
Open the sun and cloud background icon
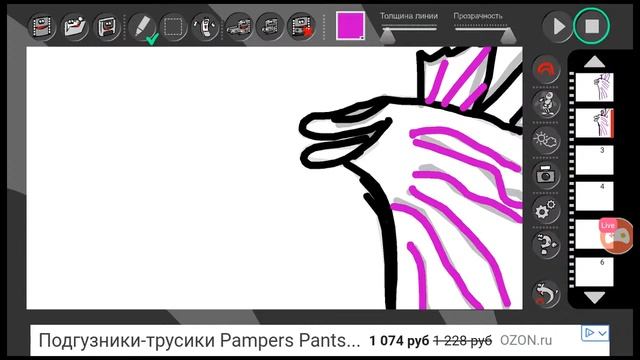(546, 140)
